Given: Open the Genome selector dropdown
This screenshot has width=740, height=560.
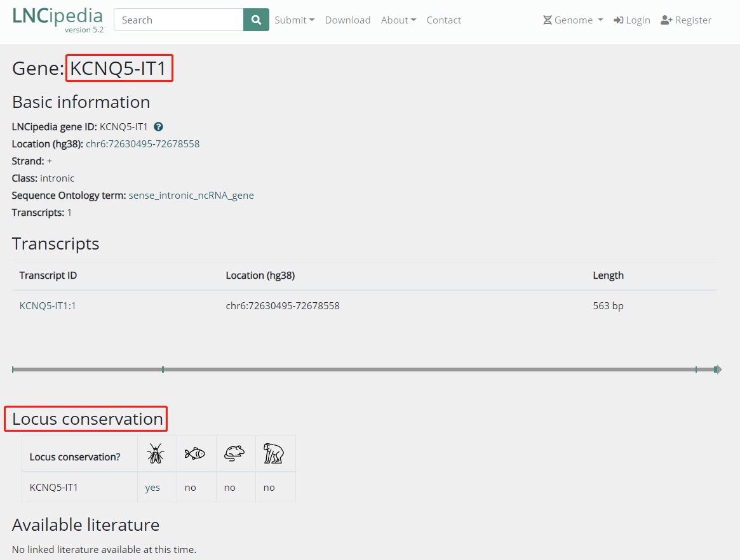Looking at the screenshot, I should tap(573, 20).
